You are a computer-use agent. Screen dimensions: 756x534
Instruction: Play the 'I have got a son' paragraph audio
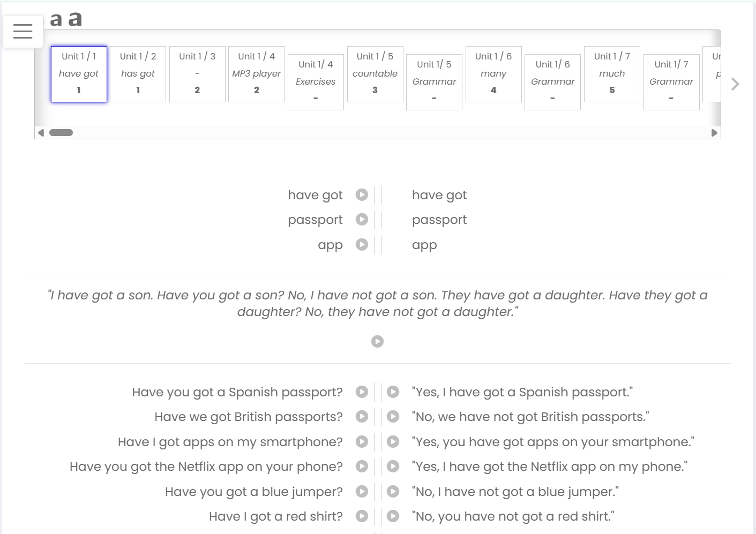click(x=377, y=342)
